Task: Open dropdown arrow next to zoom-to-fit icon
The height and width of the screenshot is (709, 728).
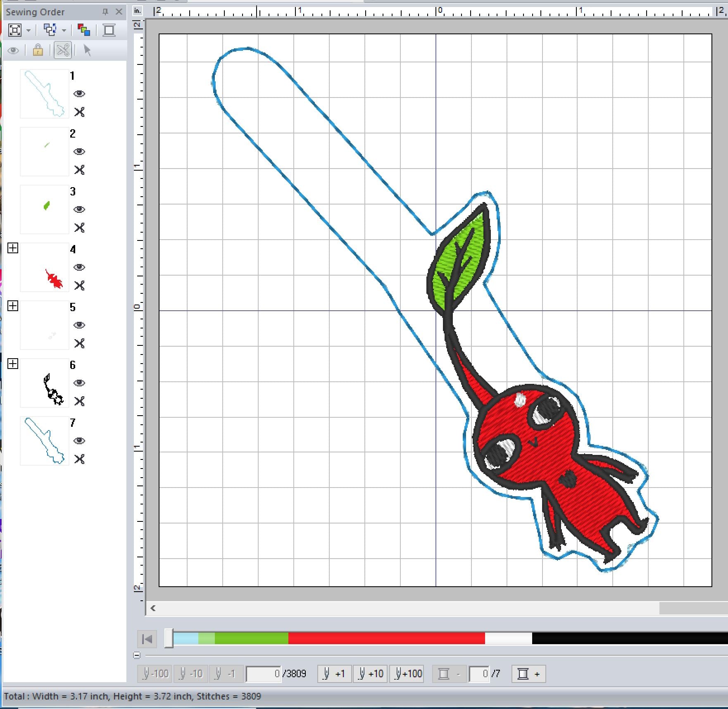Action: point(29,31)
